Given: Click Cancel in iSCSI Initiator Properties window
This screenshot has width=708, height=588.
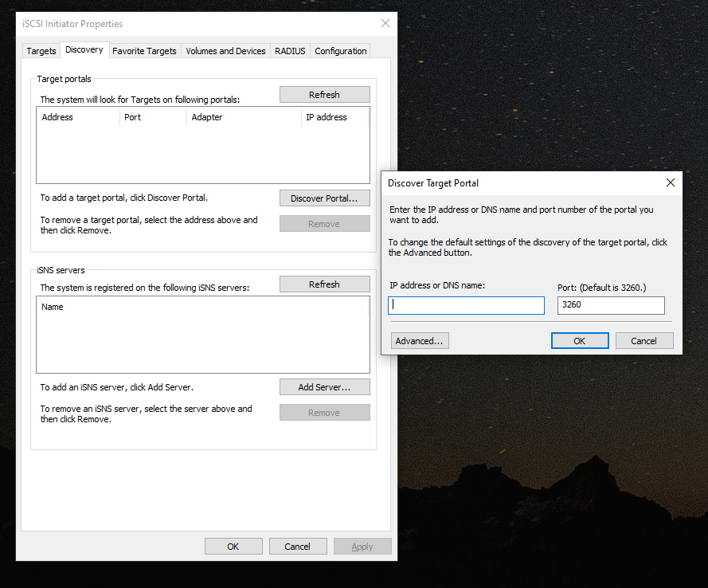Looking at the screenshot, I should coord(298,547).
